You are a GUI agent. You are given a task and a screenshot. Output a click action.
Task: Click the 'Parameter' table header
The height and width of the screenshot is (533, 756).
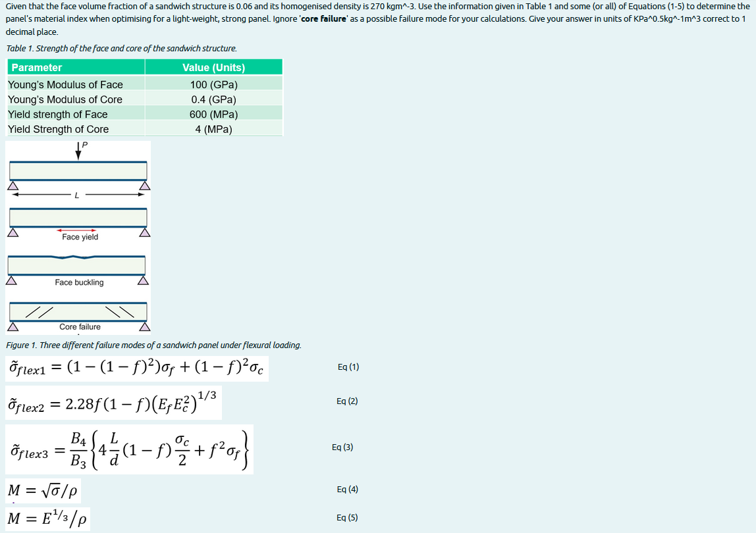click(76, 68)
